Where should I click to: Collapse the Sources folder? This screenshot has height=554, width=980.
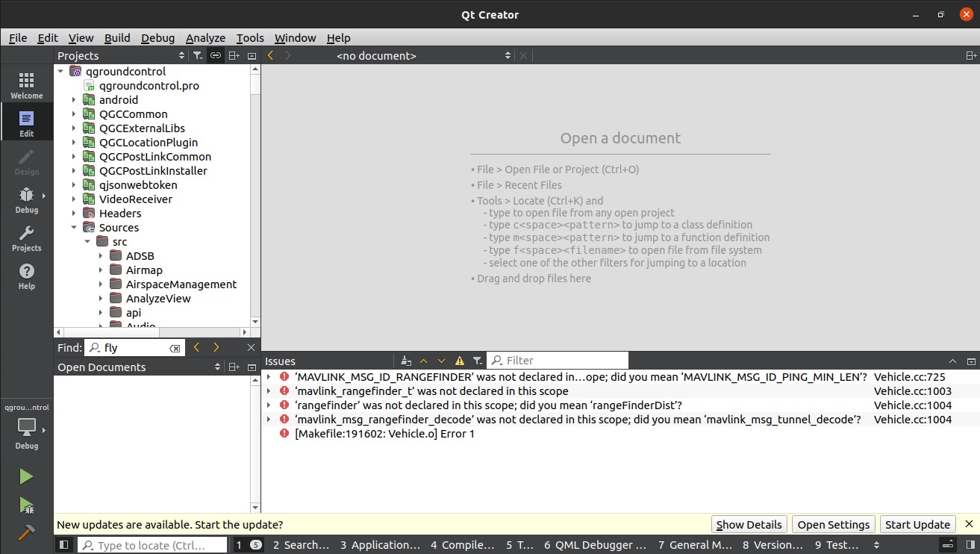click(x=74, y=227)
